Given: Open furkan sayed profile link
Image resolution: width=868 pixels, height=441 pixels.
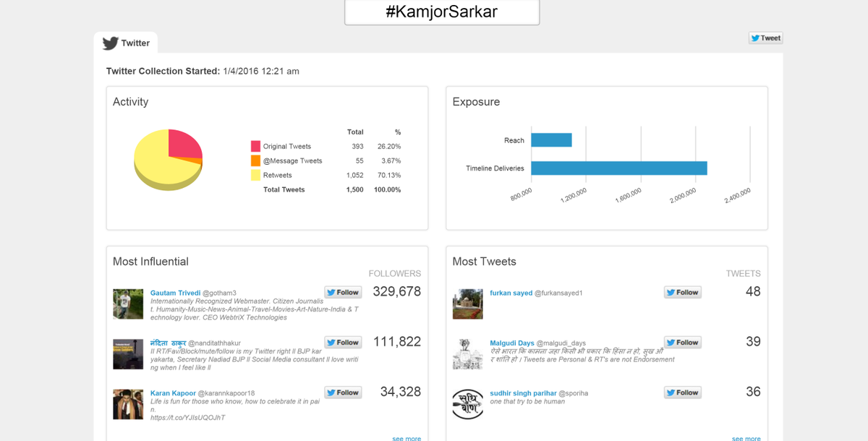Looking at the screenshot, I should [511, 293].
